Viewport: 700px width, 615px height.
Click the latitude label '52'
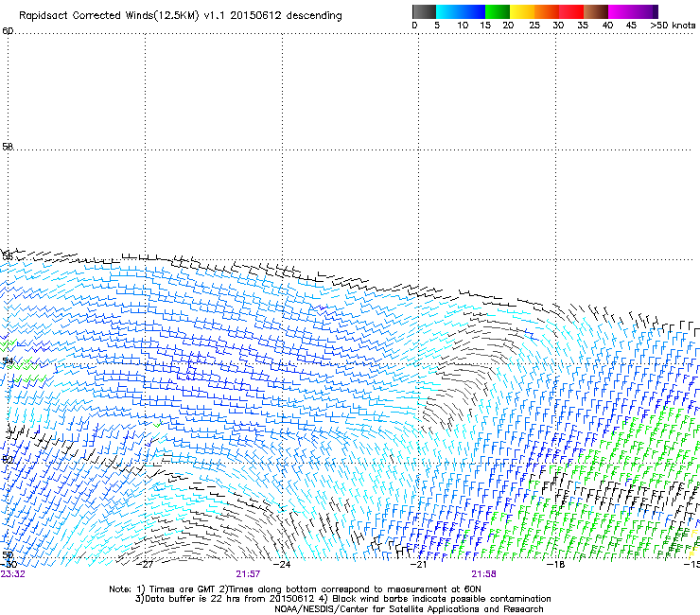point(8,460)
